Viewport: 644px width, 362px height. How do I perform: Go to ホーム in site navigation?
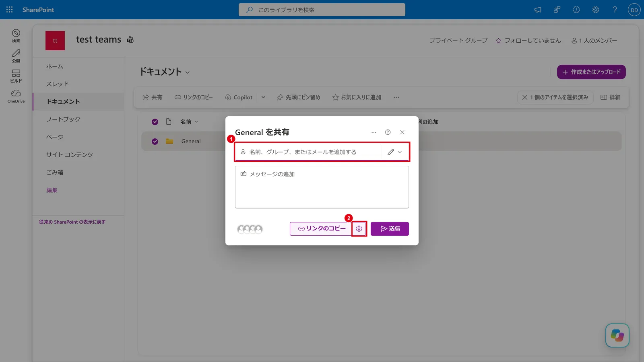tap(55, 66)
